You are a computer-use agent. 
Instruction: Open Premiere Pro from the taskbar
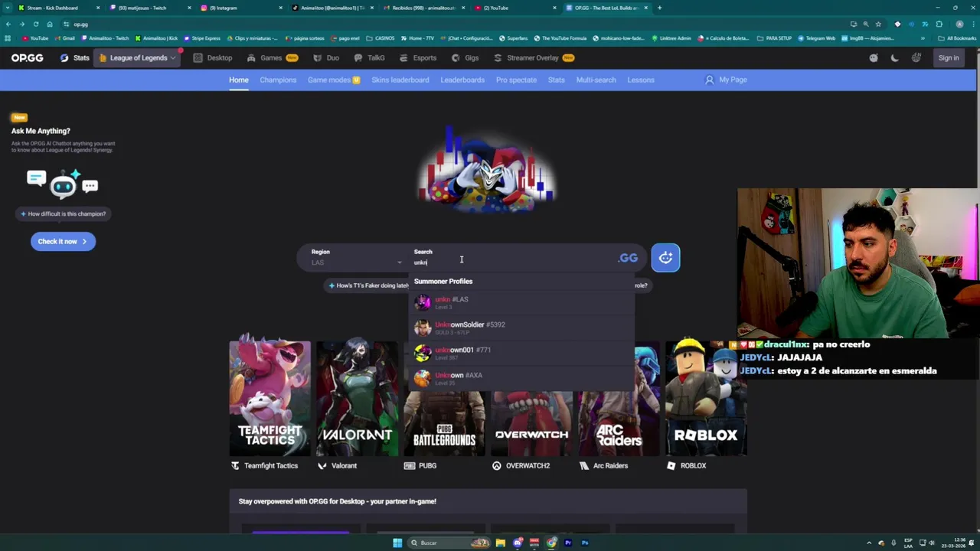point(568,543)
